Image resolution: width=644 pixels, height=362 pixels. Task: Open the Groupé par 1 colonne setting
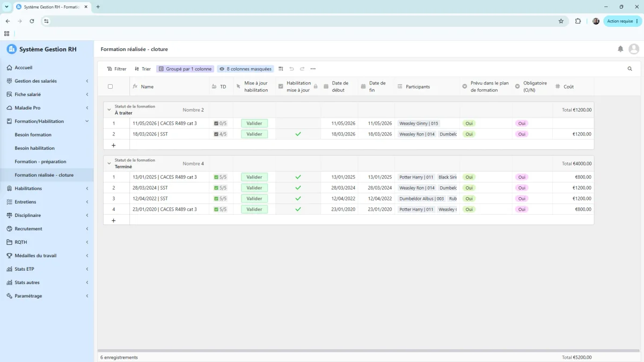pyautogui.click(x=185, y=69)
